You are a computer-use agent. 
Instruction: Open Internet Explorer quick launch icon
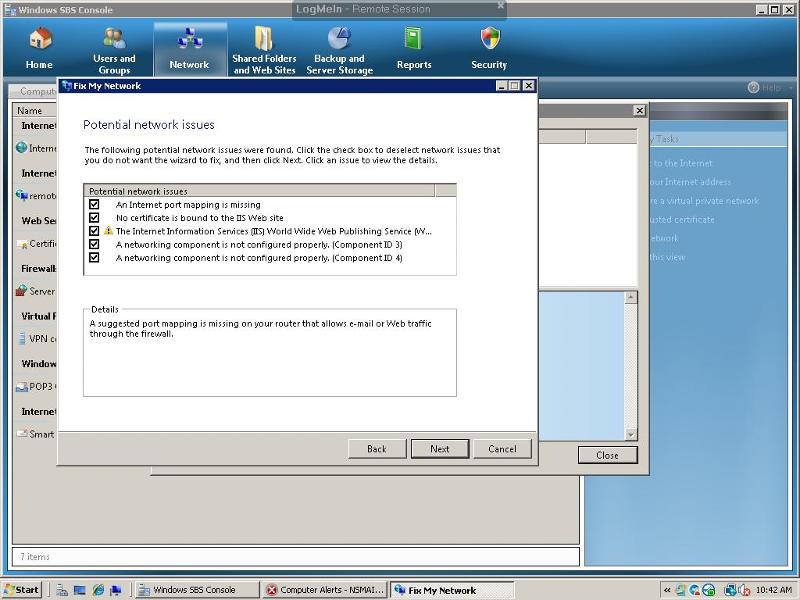98,590
